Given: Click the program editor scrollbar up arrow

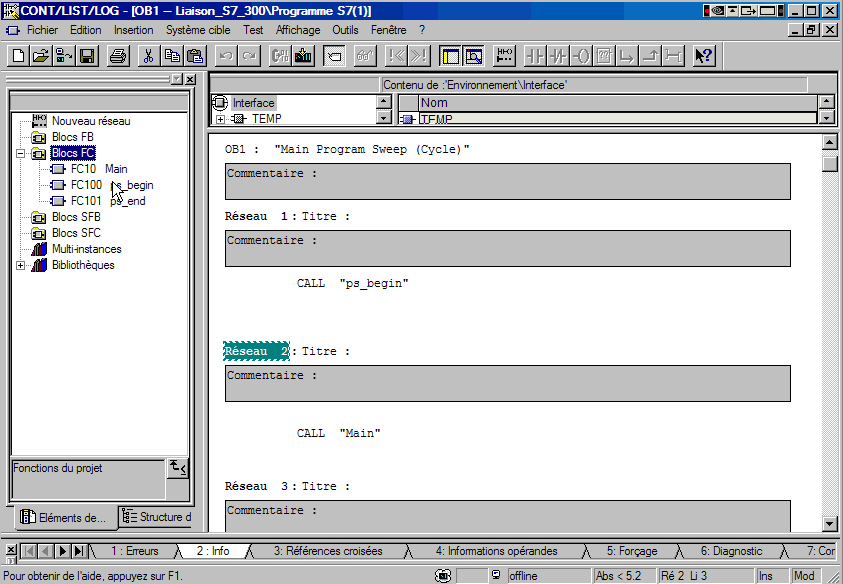Looking at the screenshot, I should pyautogui.click(x=830, y=143).
